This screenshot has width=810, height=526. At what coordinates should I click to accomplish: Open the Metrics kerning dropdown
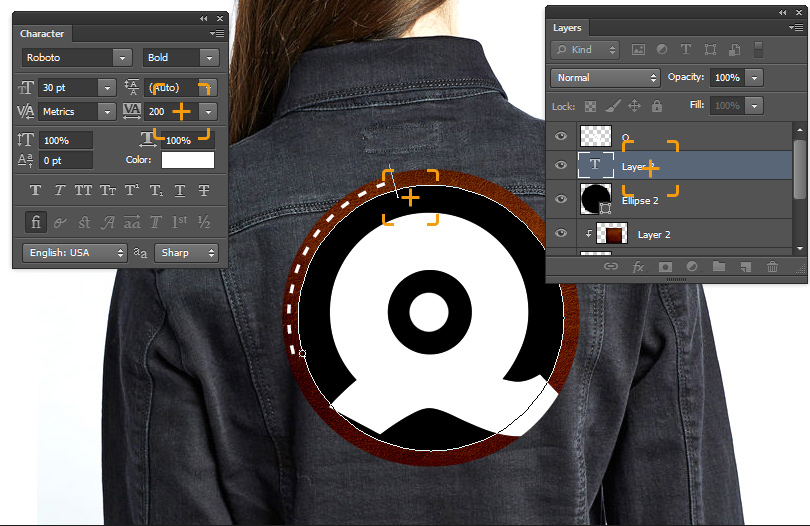click(107, 112)
